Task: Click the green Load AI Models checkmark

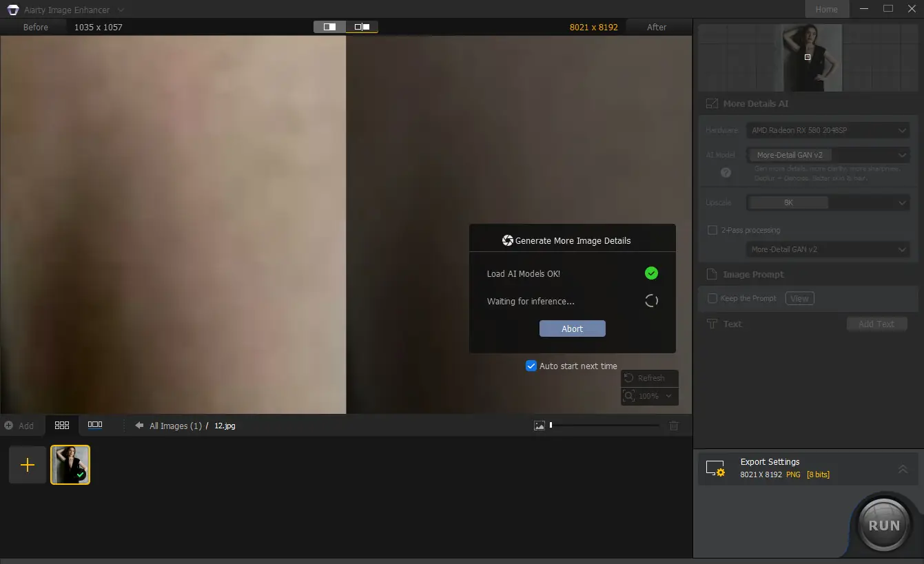Action: (651, 273)
